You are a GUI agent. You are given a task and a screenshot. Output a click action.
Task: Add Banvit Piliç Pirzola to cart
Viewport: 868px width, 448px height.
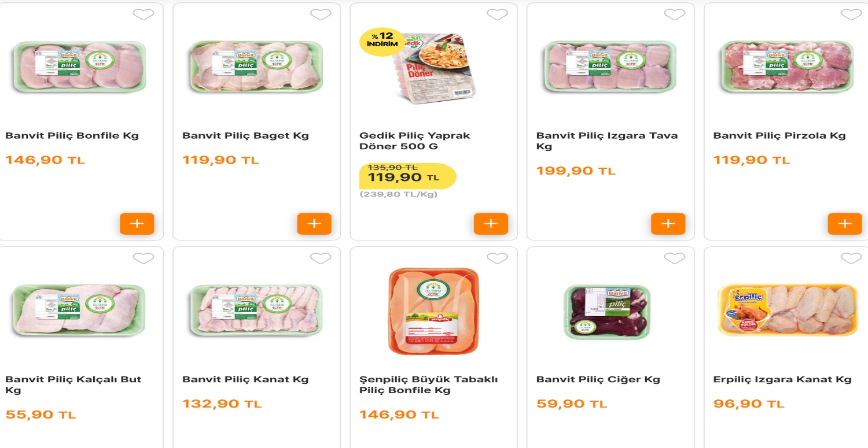coord(845,224)
